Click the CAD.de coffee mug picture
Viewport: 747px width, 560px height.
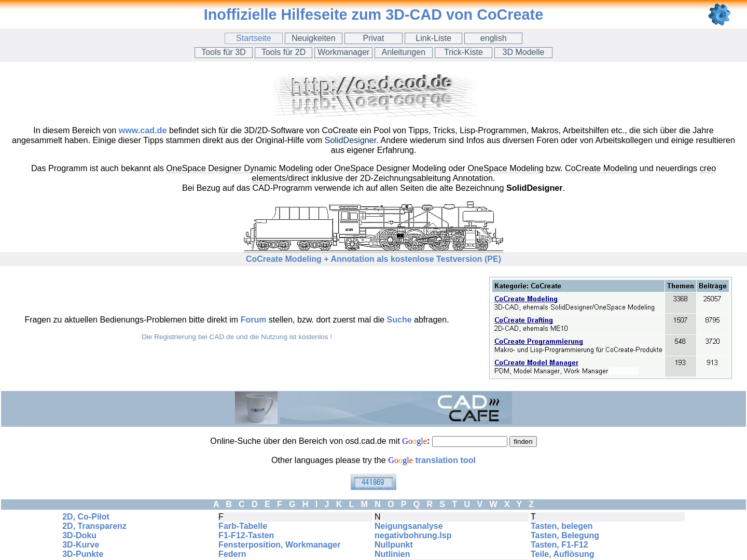[x=256, y=408]
